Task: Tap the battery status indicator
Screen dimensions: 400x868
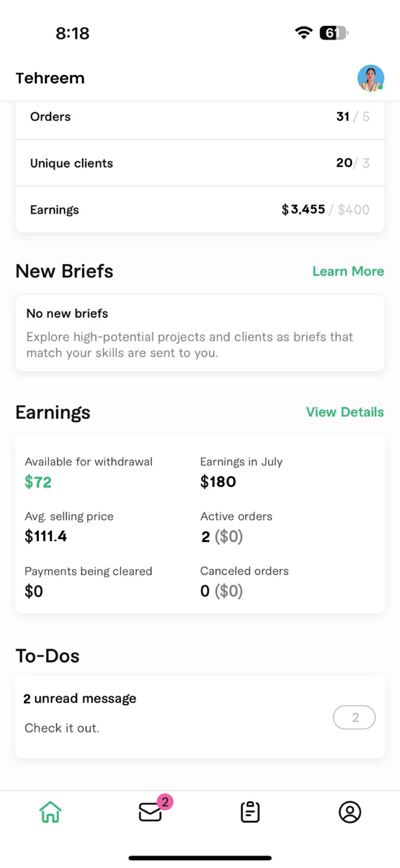Action: 333,33
